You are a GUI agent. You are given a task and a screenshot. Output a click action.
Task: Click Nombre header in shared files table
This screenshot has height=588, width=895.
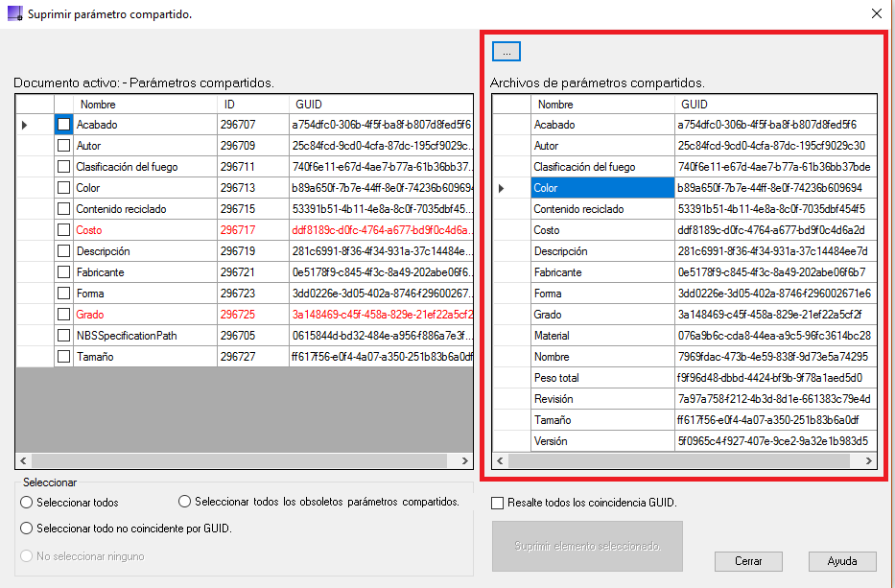[x=602, y=105]
